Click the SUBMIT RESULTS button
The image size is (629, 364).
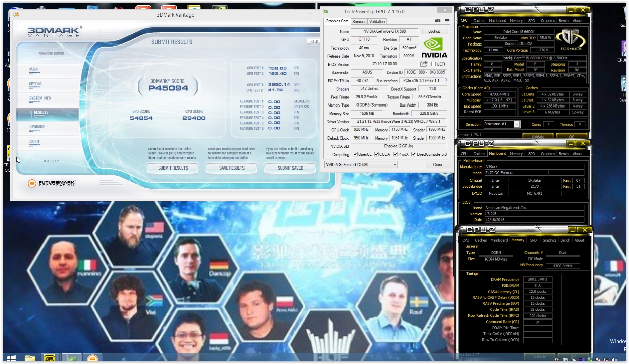tap(173, 168)
